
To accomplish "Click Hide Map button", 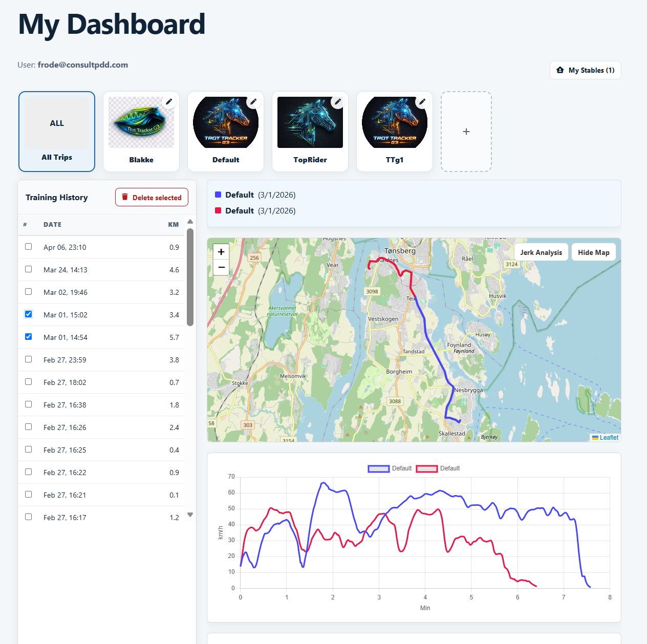I will [594, 252].
